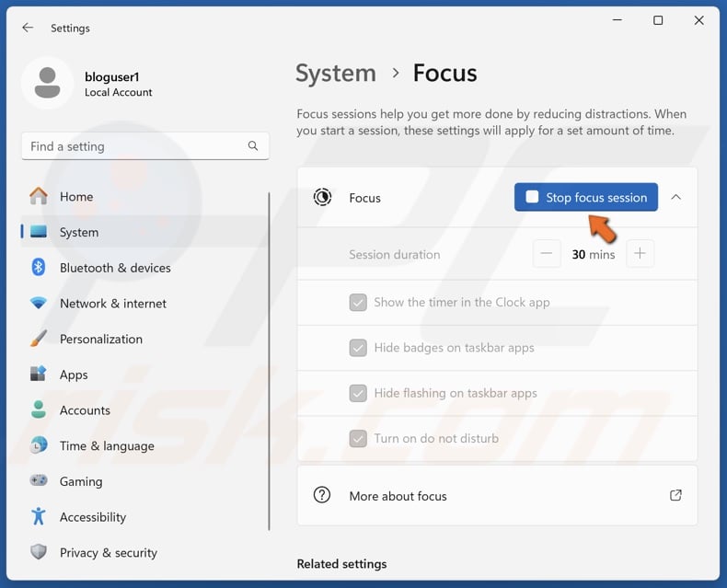Click the Find a setting search box
The width and height of the screenshot is (727, 588).
click(145, 146)
